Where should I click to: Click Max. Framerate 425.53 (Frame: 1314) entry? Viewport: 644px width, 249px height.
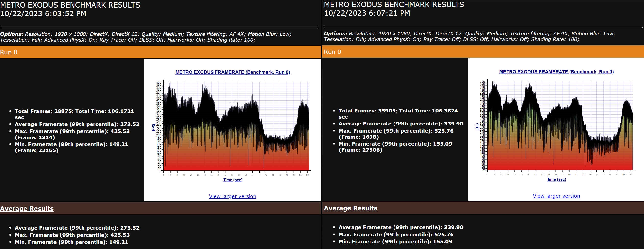[72, 134]
